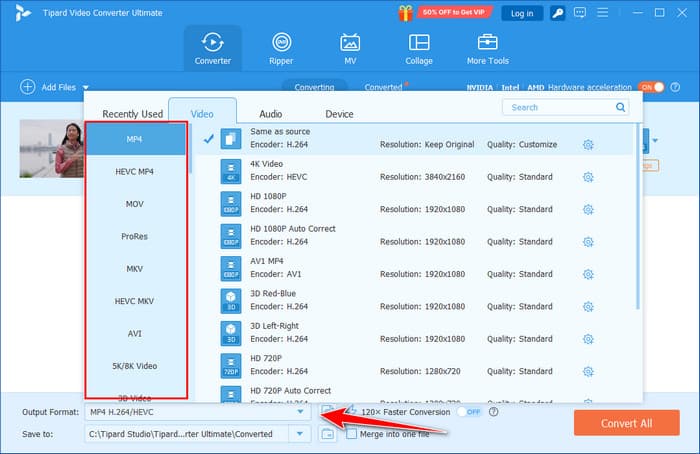Toggle Hardware acceleration switch off

point(651,87)
